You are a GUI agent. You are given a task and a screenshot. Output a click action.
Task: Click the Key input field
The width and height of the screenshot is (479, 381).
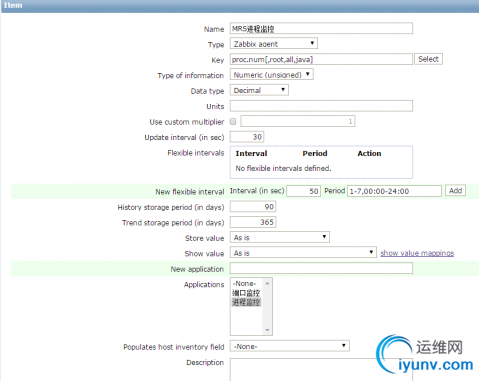321,59
